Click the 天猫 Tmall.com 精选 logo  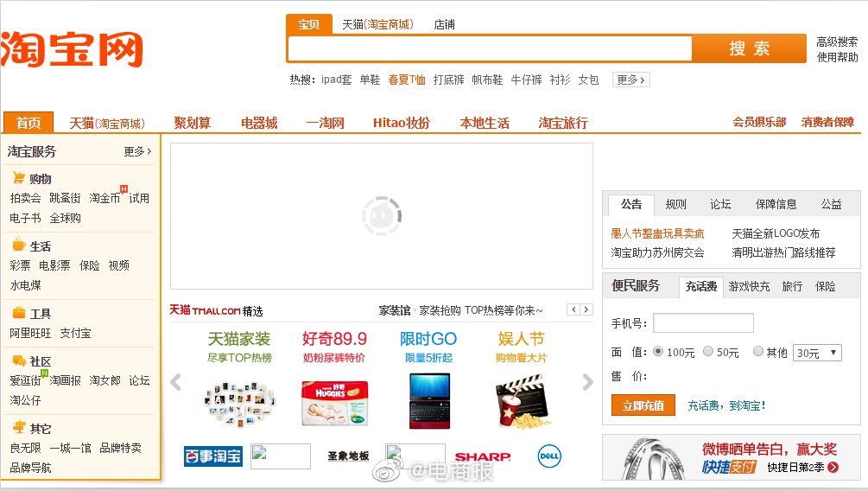(217, 310)
